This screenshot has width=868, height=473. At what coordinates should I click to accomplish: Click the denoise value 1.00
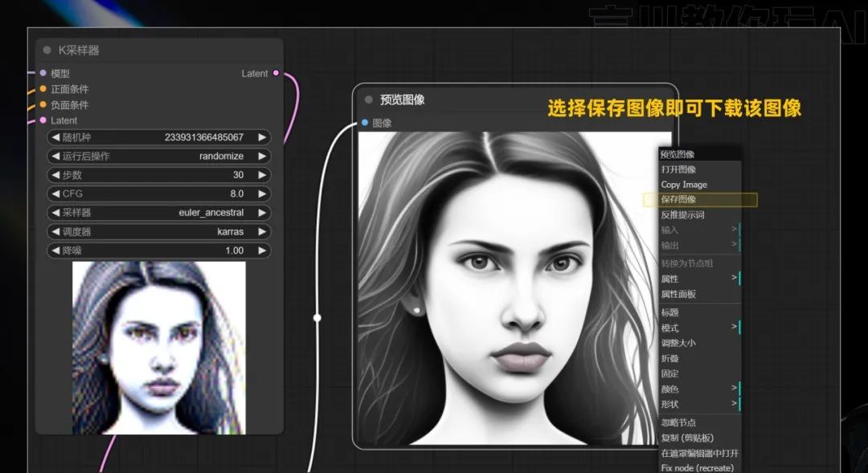234,250
